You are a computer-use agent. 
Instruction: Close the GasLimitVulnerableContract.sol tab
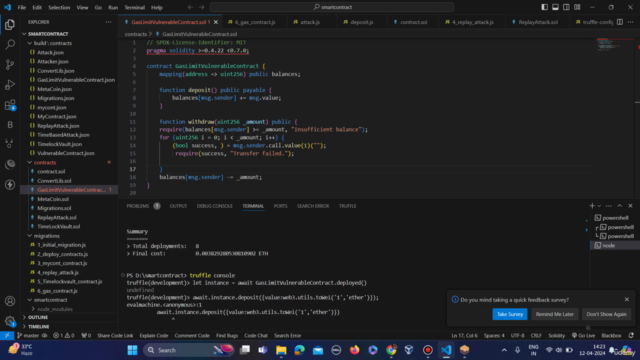point(216,22)
